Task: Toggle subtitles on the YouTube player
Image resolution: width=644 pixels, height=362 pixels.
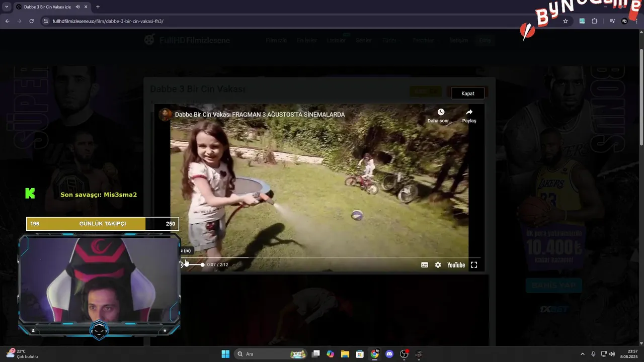Action: point(425,265)
